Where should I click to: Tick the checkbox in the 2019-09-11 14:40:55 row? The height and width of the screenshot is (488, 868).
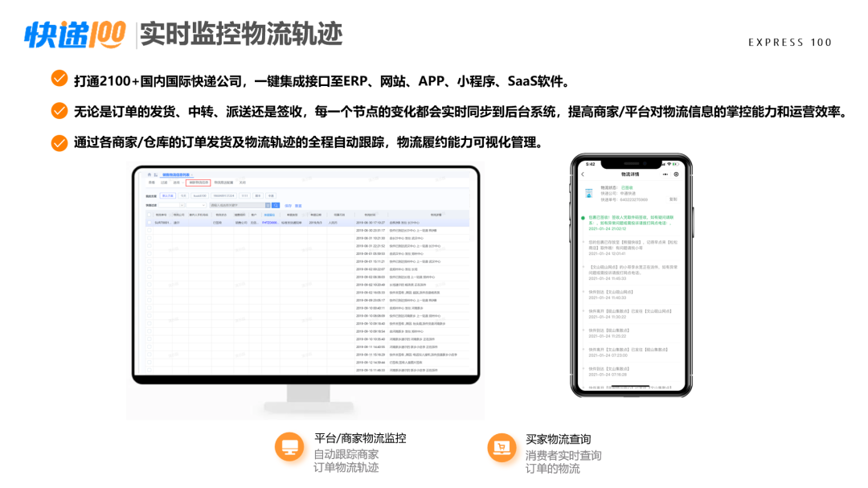(149, 347)
